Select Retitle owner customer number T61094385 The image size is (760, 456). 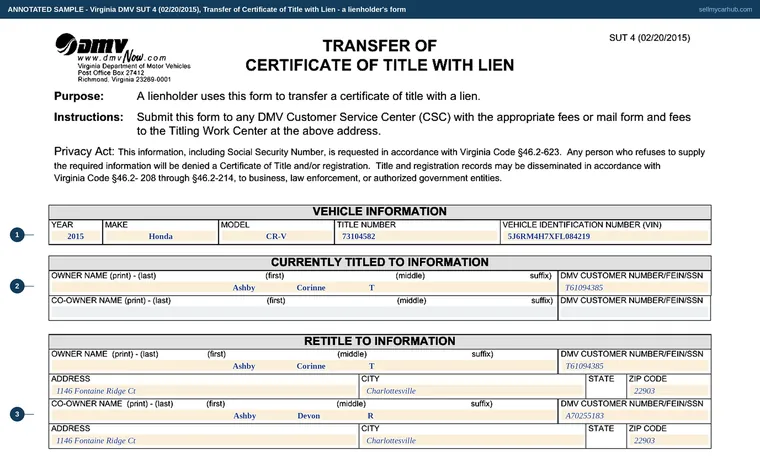coord(634,366)
